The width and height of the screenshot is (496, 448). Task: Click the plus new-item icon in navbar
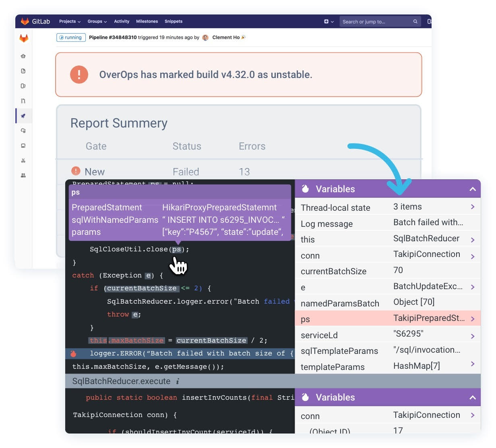[x=326, y=21]
